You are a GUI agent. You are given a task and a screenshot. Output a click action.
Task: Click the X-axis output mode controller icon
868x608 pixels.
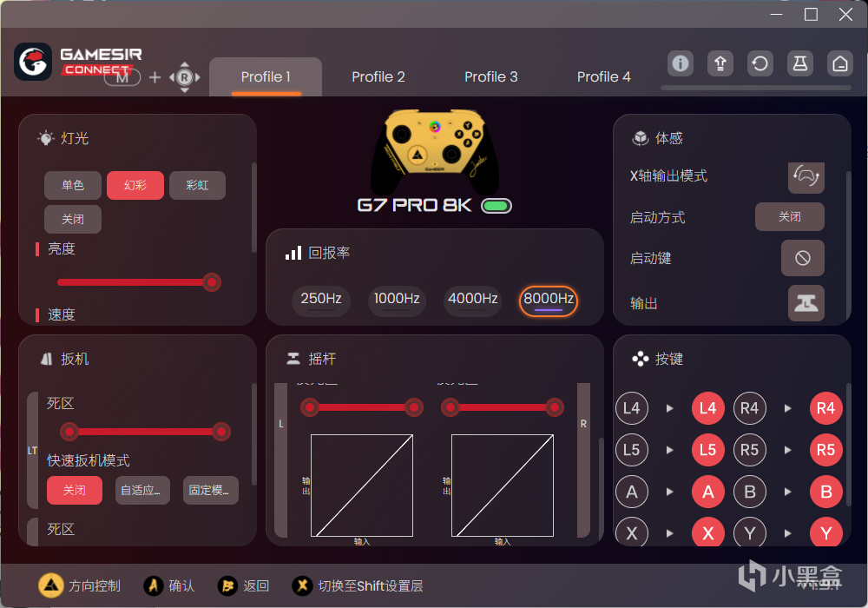pyautogui.click(x=806, y=177)
